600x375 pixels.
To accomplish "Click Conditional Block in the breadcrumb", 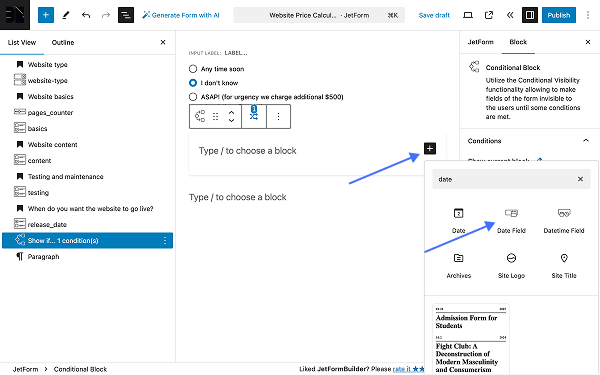I will (x=80, y=369).
